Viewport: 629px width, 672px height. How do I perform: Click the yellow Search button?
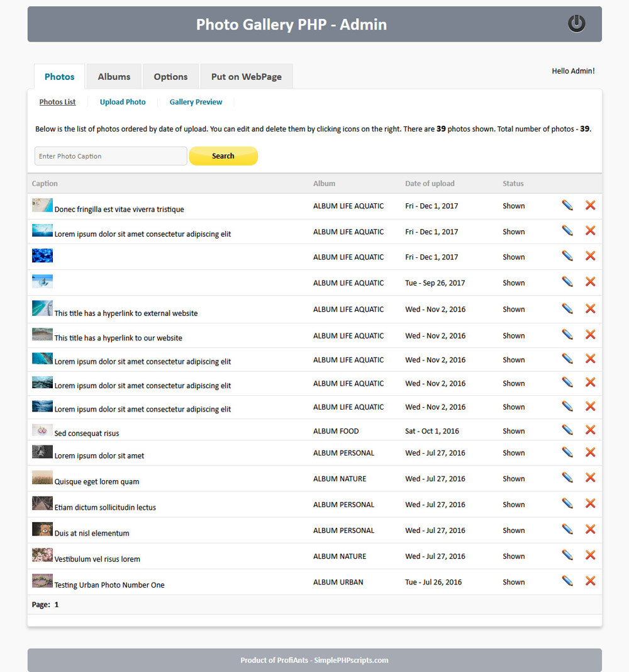pyautogui.click(x=223, y=155)
